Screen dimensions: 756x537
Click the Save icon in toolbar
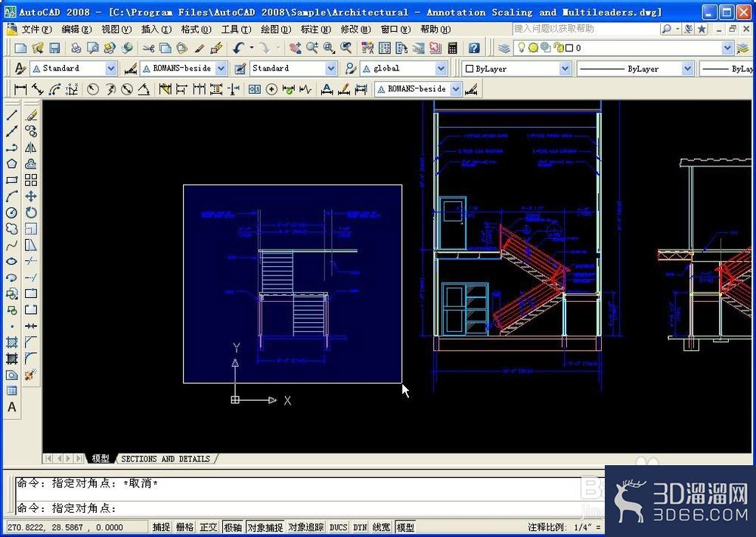pyautogui.click(x=54, y=48)
